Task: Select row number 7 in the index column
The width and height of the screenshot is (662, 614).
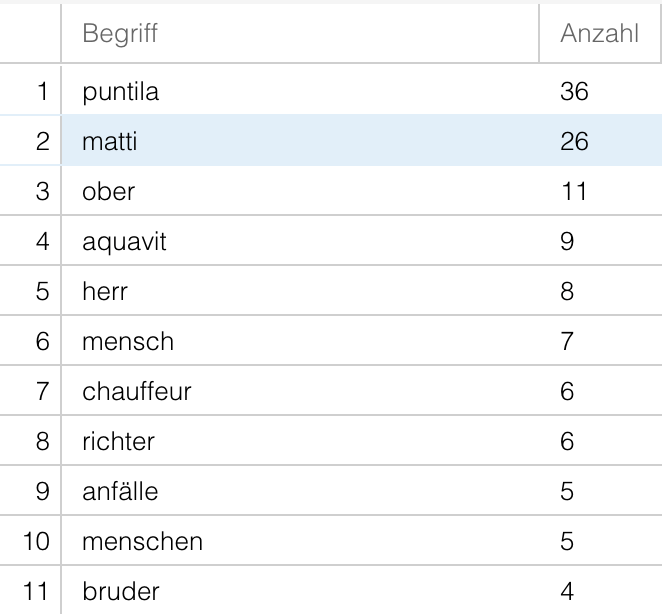Action: 42,392
